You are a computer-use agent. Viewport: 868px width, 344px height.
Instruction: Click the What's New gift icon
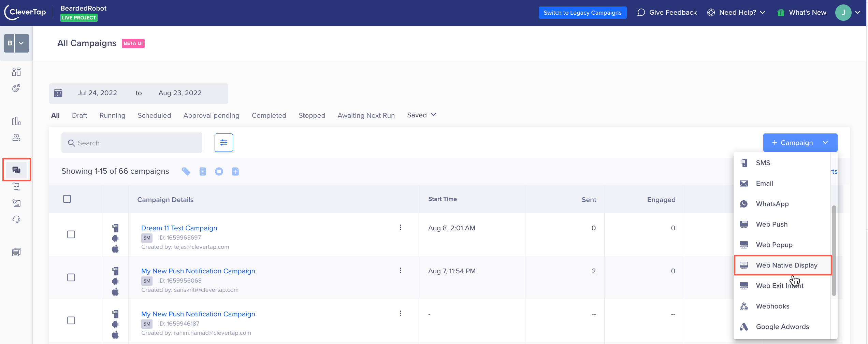point(781,13)
